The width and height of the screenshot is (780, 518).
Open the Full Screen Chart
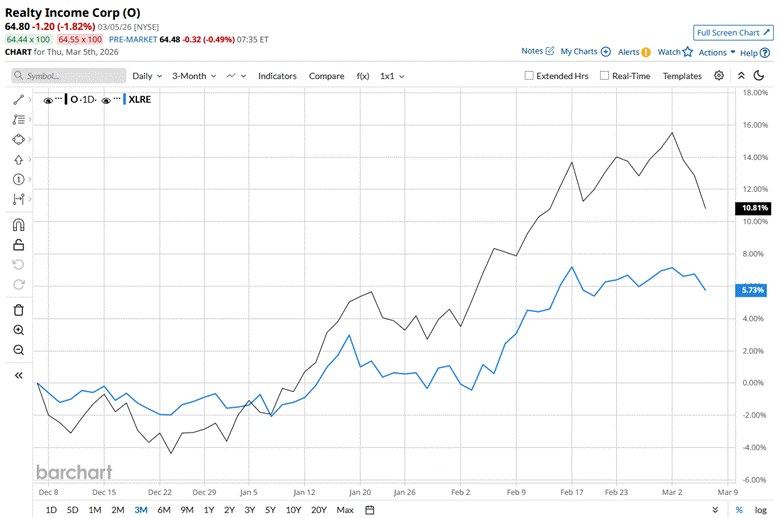(733, 33)
